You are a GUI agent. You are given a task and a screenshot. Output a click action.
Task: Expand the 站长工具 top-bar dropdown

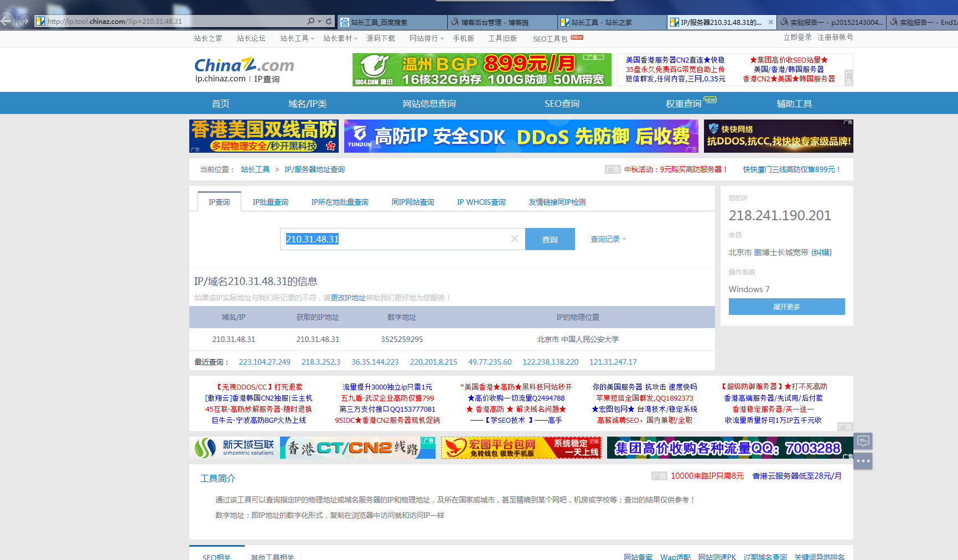[x=297, y=38]
